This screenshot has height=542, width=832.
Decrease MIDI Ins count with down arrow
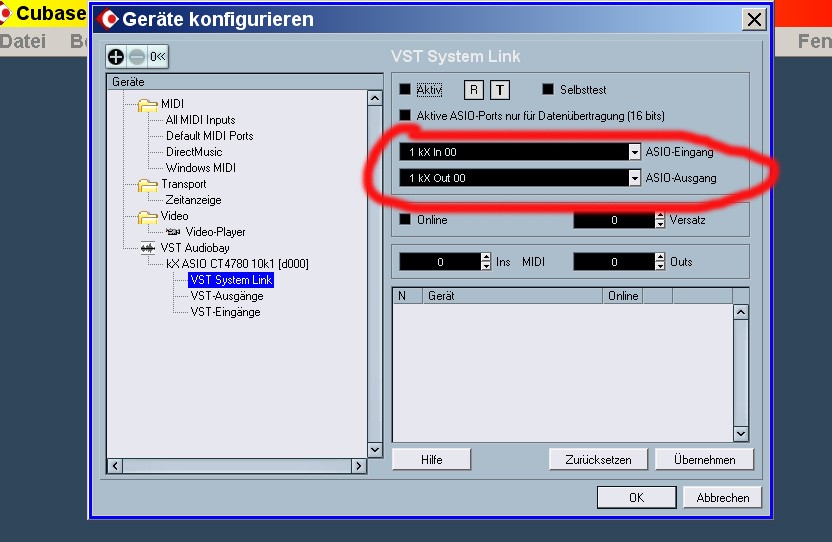pos(486,266)
